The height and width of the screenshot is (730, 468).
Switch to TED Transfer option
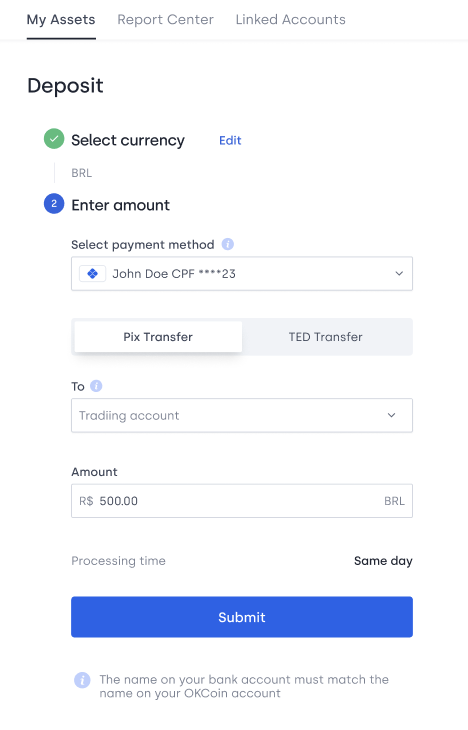tap(326, 337)
